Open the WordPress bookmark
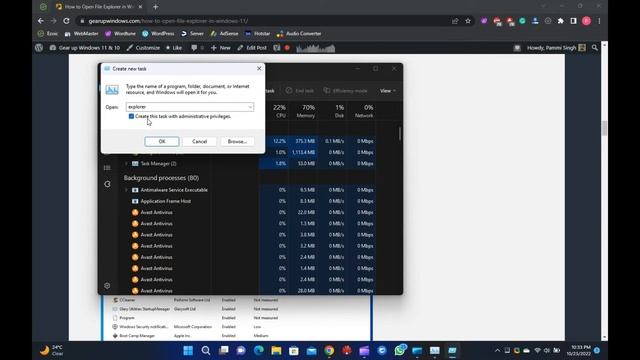This screenshot has width=640, height=360. (x=158, y=34)
